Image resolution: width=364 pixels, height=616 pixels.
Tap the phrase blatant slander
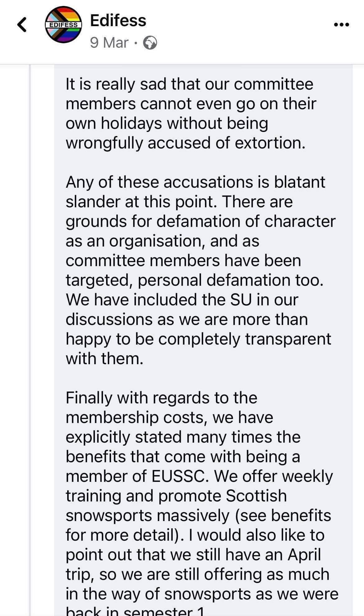click(195, 192)
